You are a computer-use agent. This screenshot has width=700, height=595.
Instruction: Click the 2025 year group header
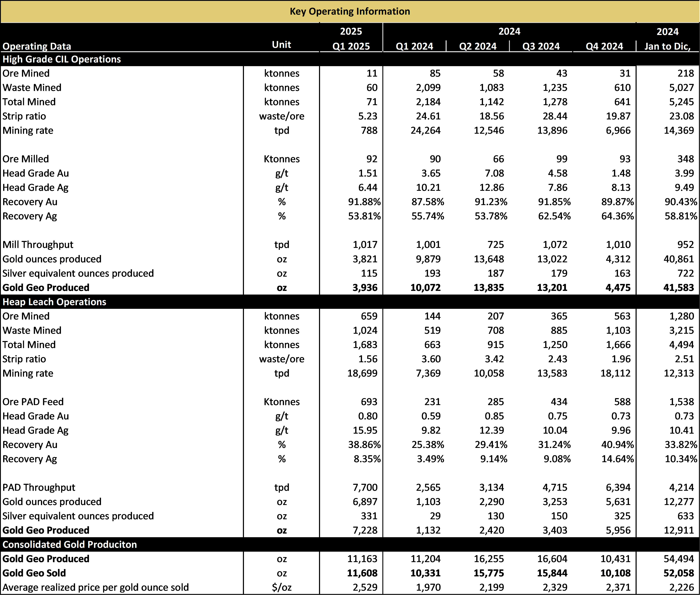coord(351,31)
